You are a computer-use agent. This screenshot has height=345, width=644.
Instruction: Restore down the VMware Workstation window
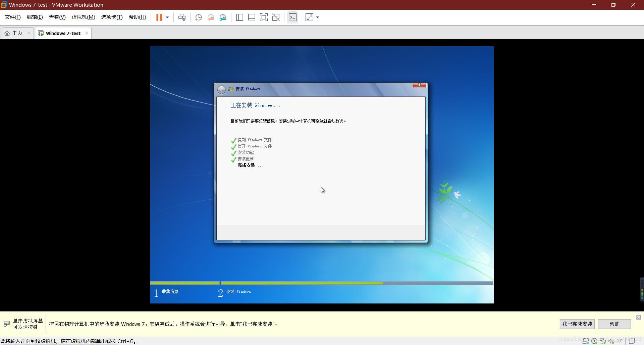613,5
